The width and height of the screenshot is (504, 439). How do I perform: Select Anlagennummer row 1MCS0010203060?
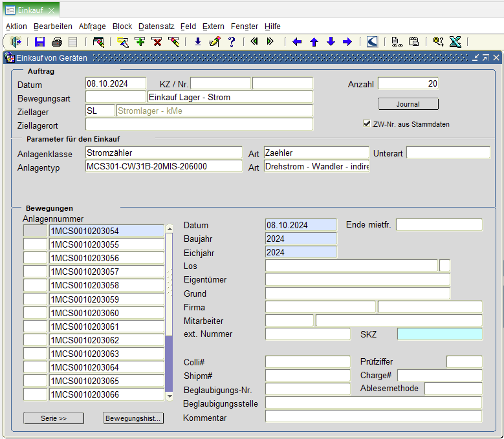pos(107,313)
